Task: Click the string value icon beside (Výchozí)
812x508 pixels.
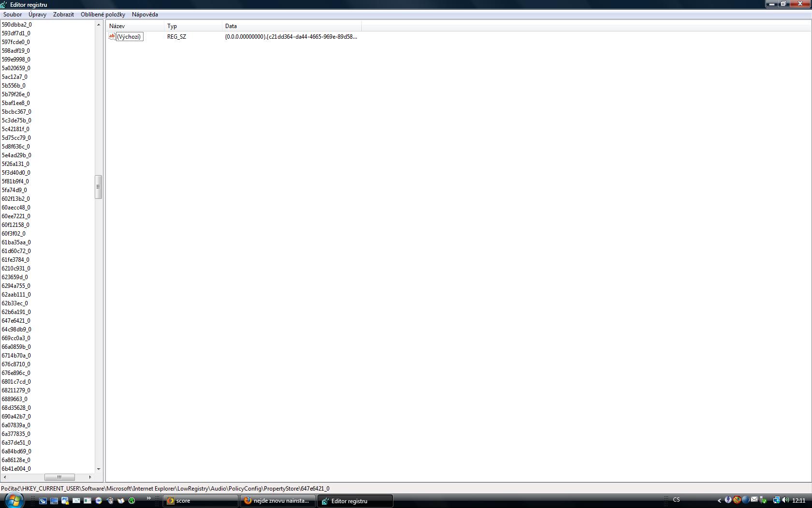Action: [x=112, y=36]
